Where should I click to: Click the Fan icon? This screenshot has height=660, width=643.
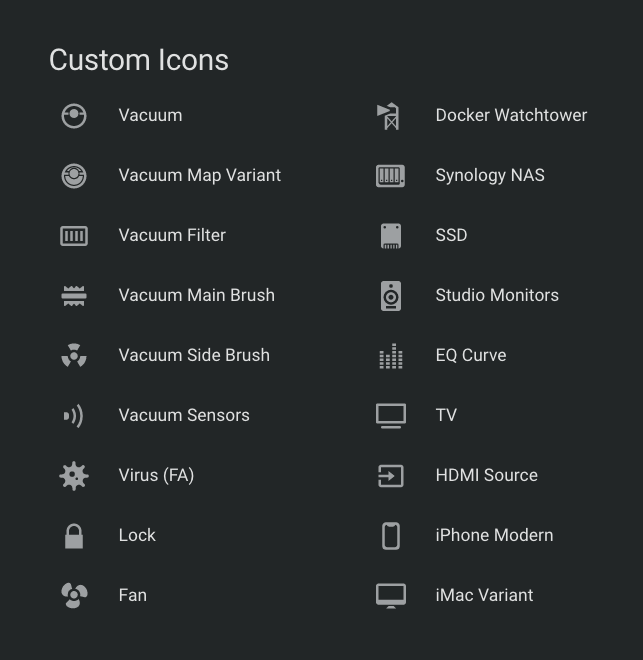tap(74, 596)
